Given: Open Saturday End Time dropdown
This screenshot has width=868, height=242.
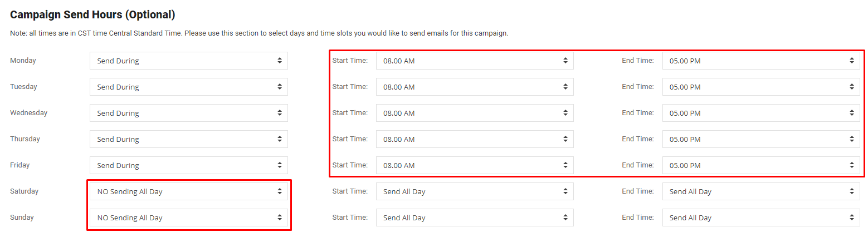Looking at the screenshot, I should click(761, 191).
